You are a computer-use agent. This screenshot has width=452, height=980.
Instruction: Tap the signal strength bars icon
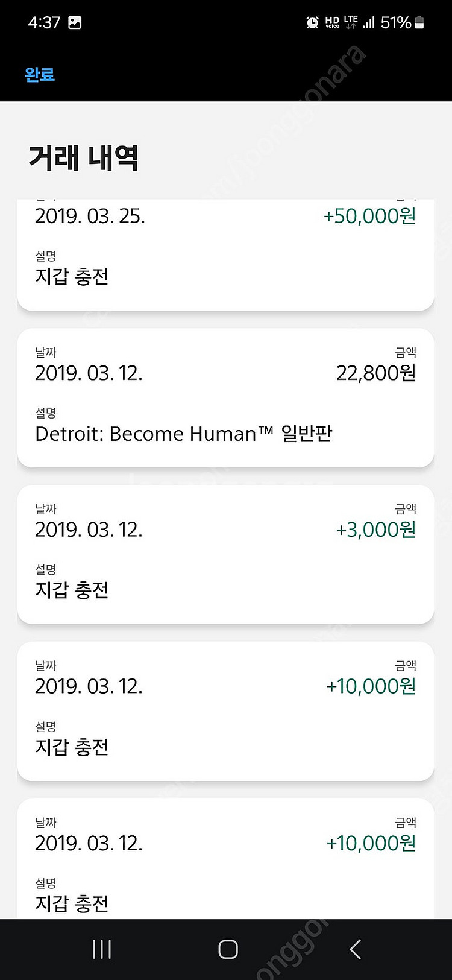click(x=369, y=23)
